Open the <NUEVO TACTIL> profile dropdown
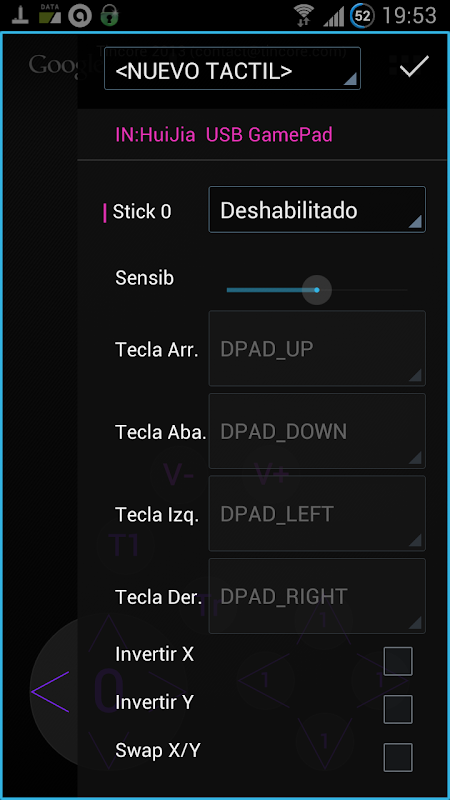450x800 pixels. click(232, 68)
